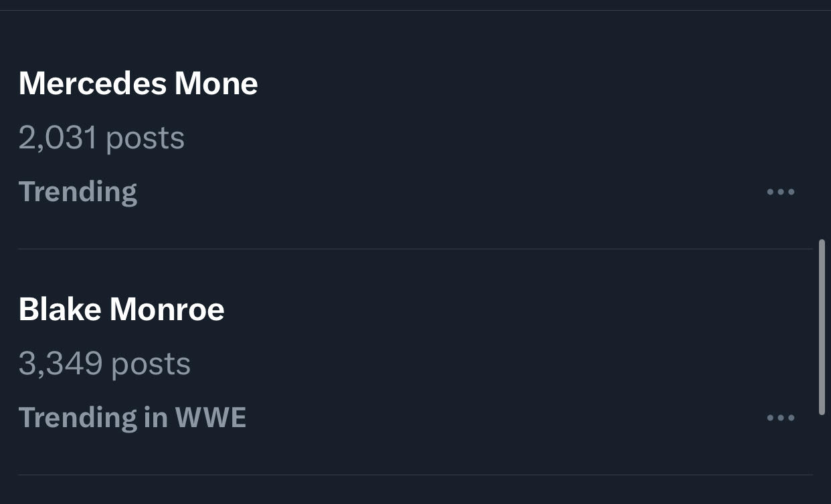
Task: Click the number 2,031 under Mercedes Mone
Action: pyautogui.click(x=58, y=138)
